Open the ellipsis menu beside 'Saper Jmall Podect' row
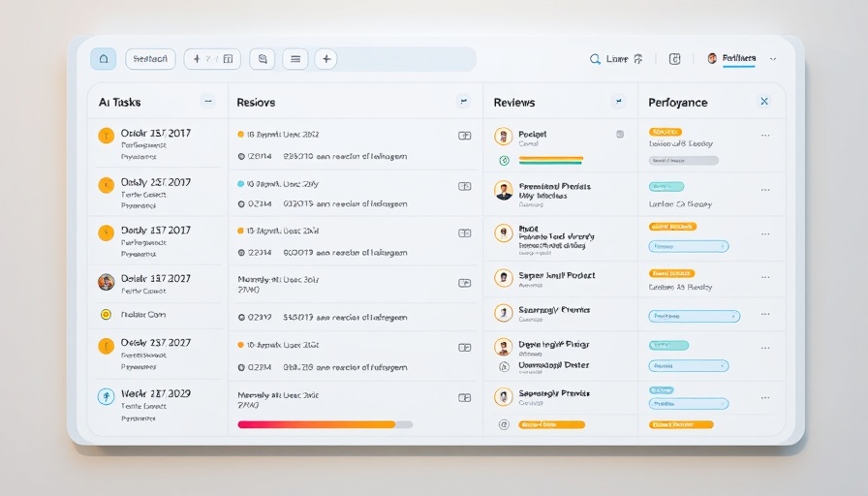The image size is (868, 496). pyautogui.click(x=765, y=277)
